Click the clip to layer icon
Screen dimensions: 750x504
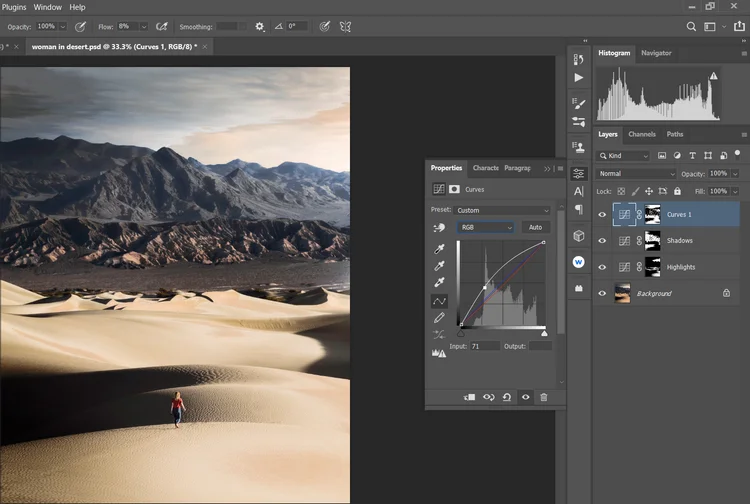(470, 397)
